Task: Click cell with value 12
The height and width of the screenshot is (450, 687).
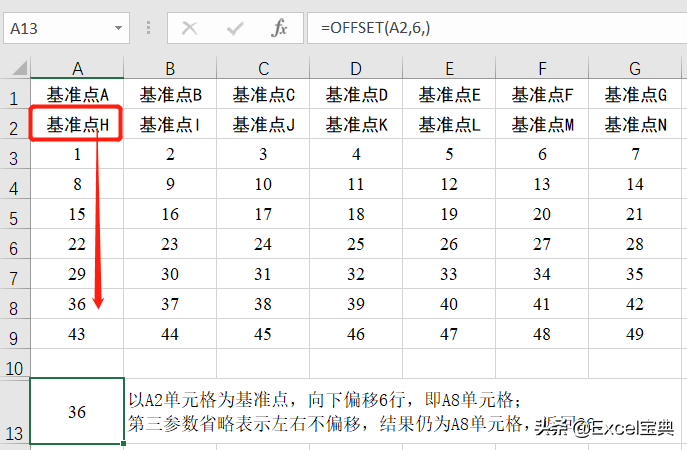Action: point(449,184)
